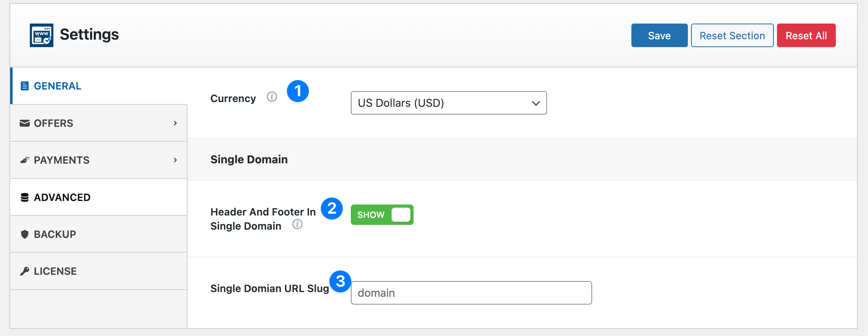Click the Settings plugin logo icon

click(42, 35)
